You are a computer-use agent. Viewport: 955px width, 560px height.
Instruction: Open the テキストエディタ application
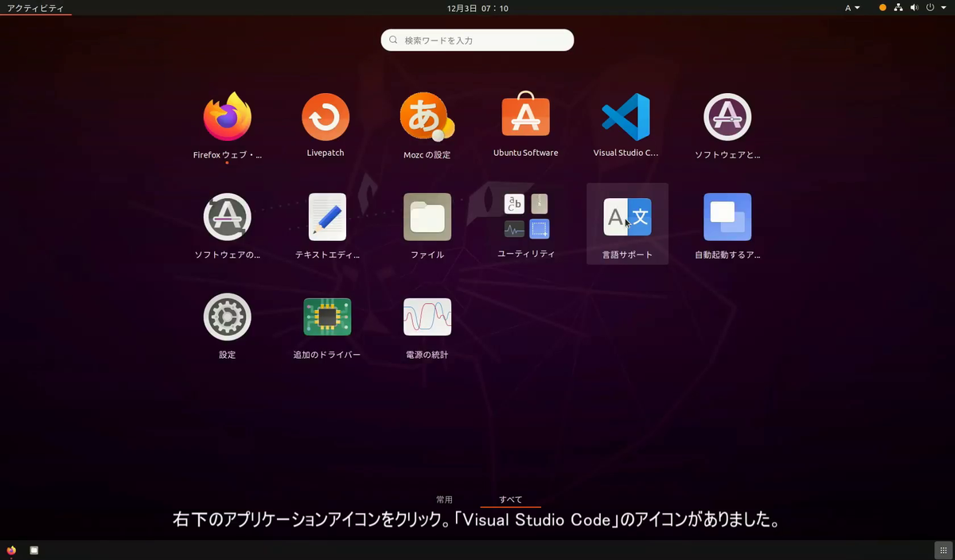326,216
